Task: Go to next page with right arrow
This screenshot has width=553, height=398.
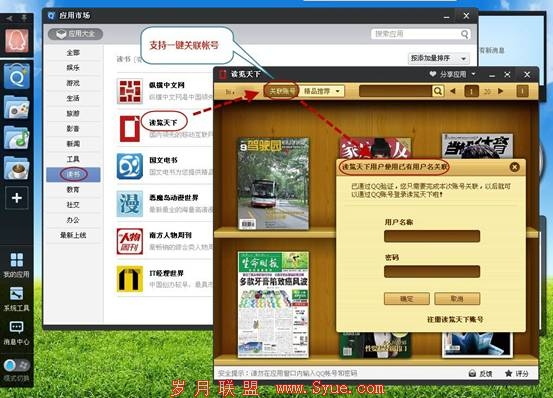Action: [500, 91]
